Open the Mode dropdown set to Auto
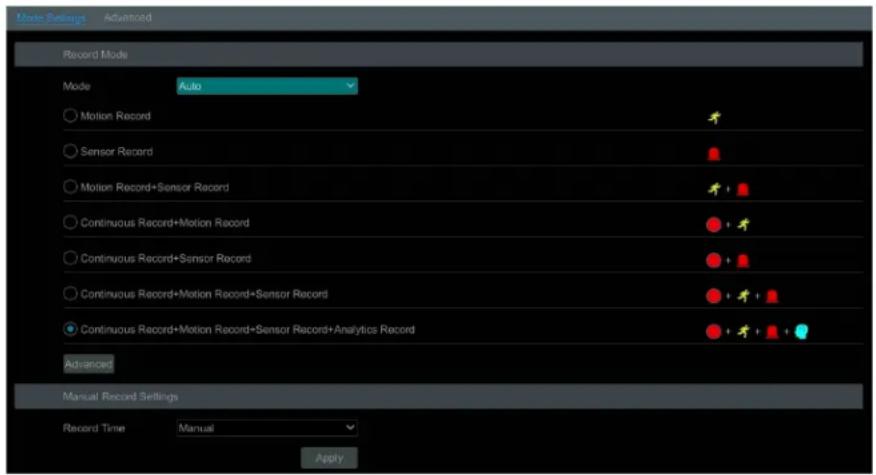 click(x=267, y=86)
